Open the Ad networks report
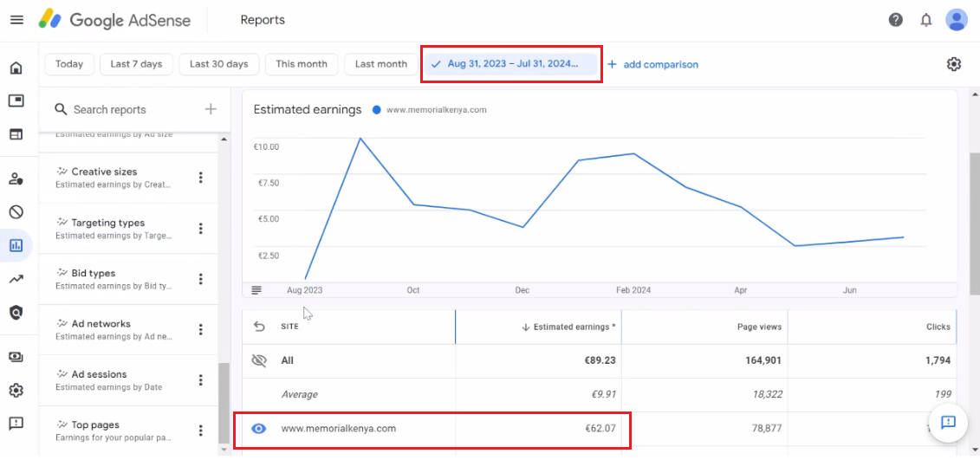The image size is (980, 460). (128, 329)
